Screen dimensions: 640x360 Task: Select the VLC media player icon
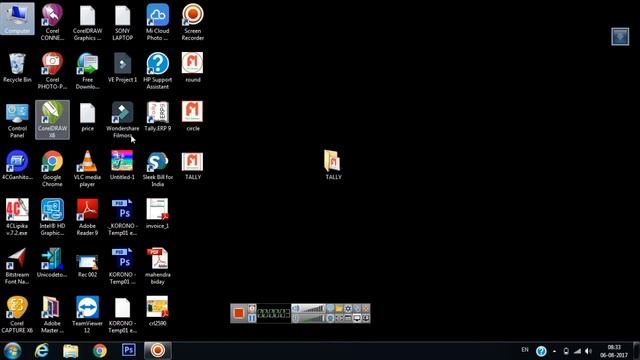[87, 169]
